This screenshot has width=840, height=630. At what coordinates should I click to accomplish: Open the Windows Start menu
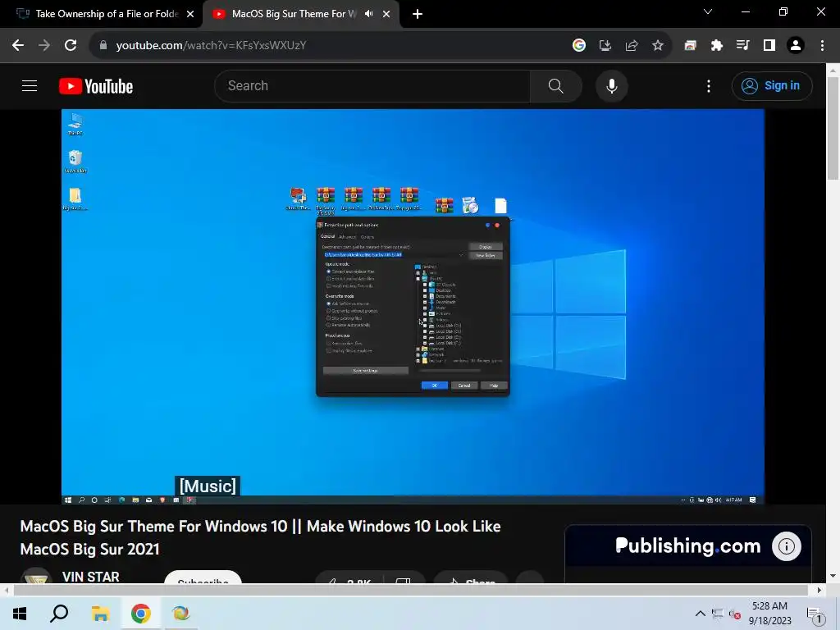[20, 614]
